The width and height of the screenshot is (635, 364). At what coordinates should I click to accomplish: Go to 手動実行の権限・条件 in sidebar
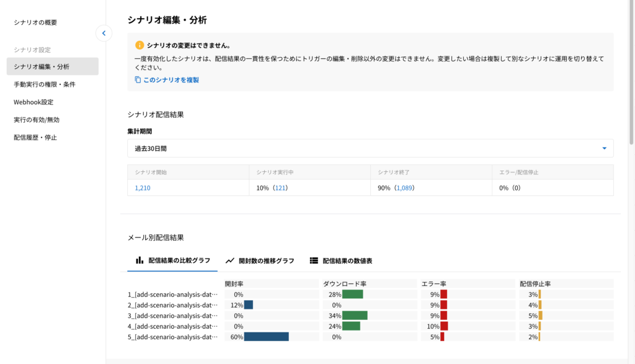click(44, 84)
